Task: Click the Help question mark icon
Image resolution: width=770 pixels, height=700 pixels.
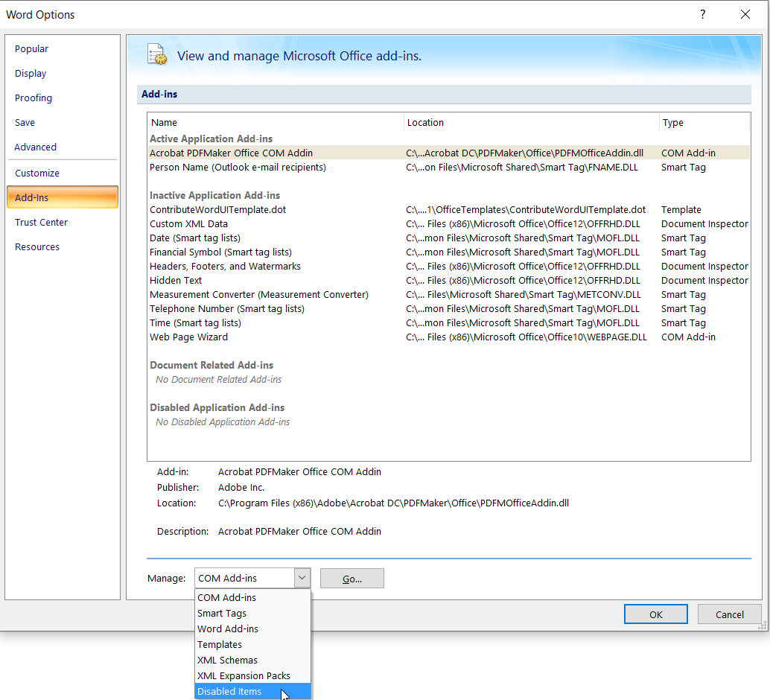Action: coord(702,14)
